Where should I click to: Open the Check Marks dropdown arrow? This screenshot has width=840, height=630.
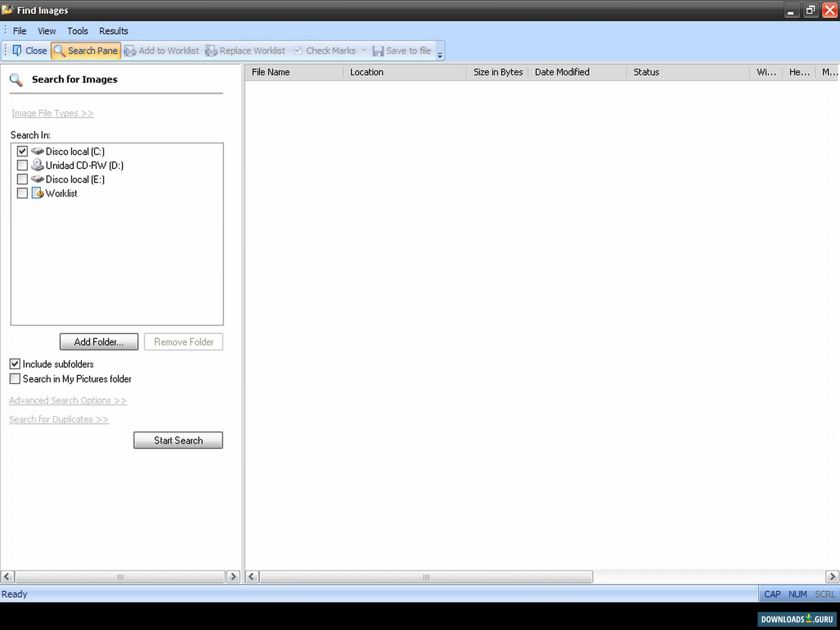pyautogui.click(x=364, y=51)
